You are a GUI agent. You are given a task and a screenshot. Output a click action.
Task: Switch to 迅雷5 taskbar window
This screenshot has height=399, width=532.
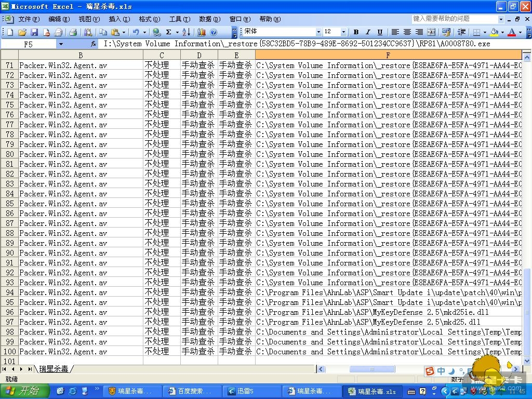tap(252, 391)
